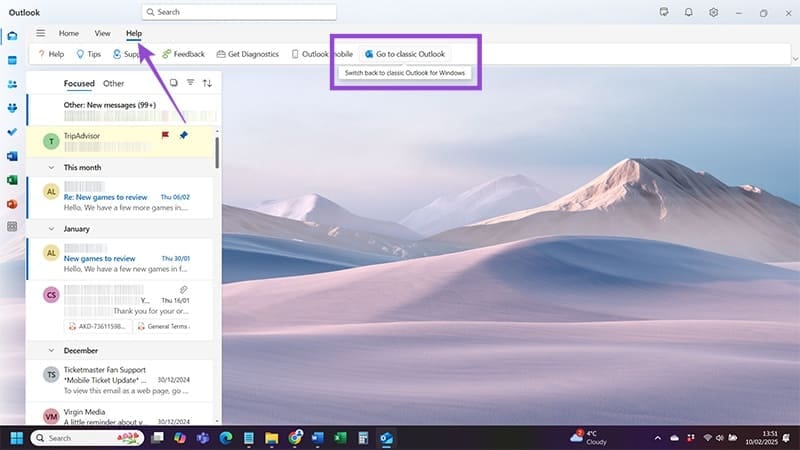This screenshot has width=800, height=450.
Task: Open the Sort arrows icon above inbox
Action: (207, 83)
